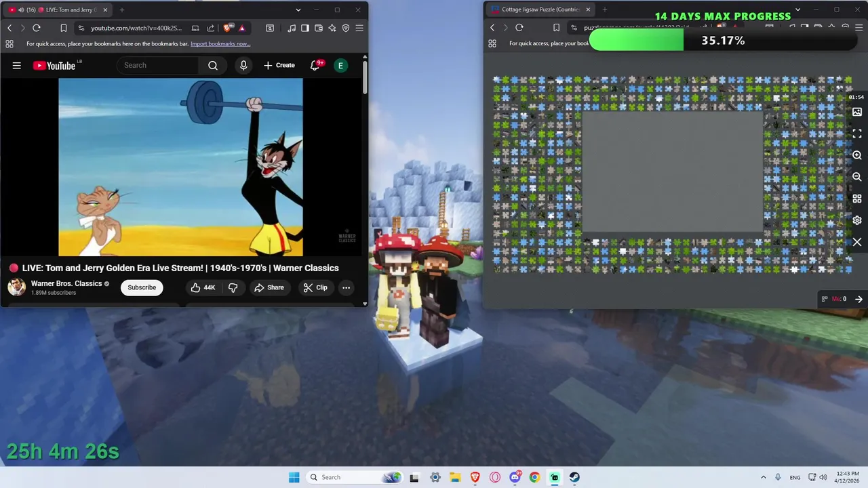Screen dimensions: 868x488
Task: Open Brave Wallet in YouTube window
Action: pos(319,28)
